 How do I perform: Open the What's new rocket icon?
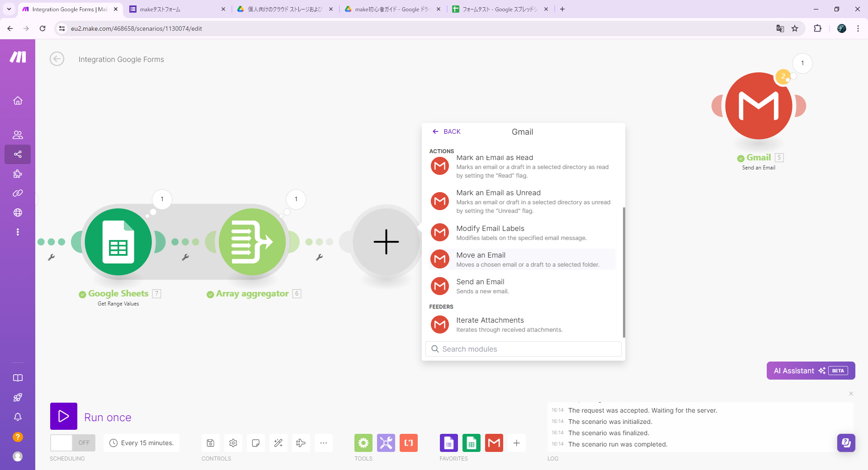point(18,397)
